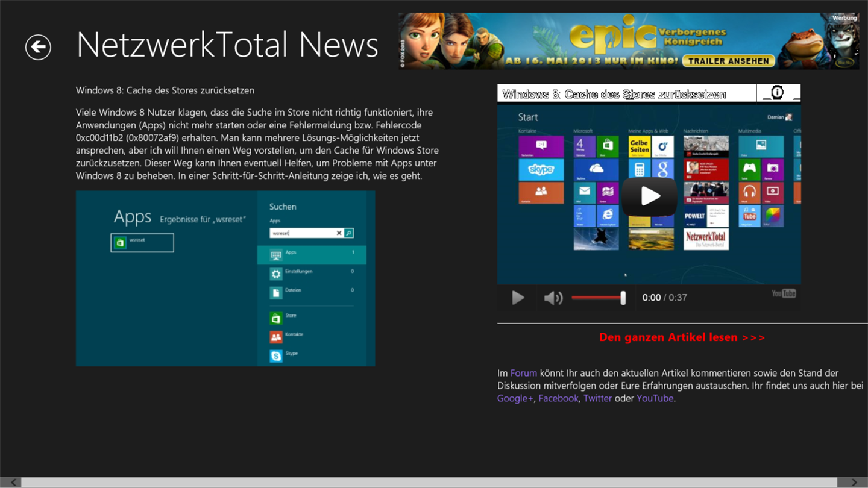Start playback using the video control bar play button
This screenshot has height=488, width=868.
coord(518,298)
